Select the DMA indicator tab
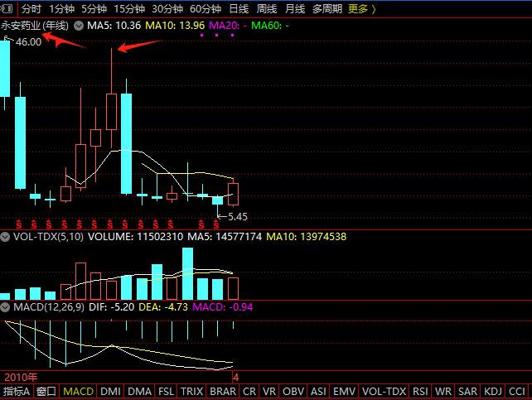 pyautogui.click(x=139, y=392)
